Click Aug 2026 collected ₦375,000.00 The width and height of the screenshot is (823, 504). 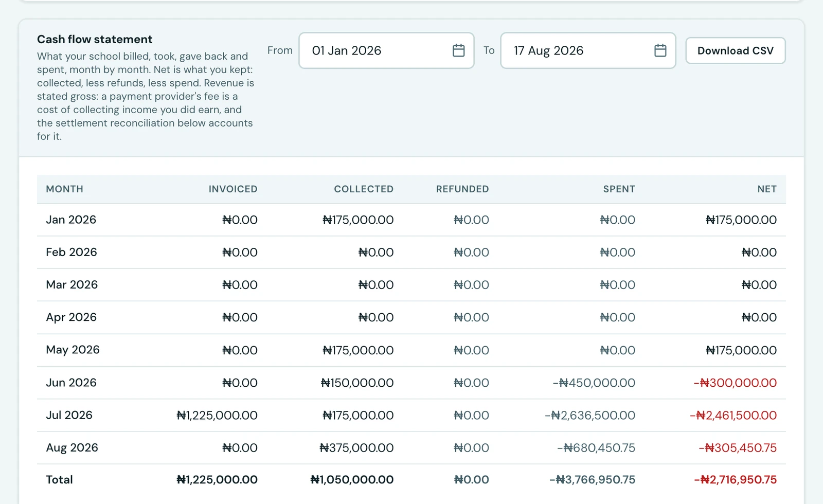pos(356,447)
